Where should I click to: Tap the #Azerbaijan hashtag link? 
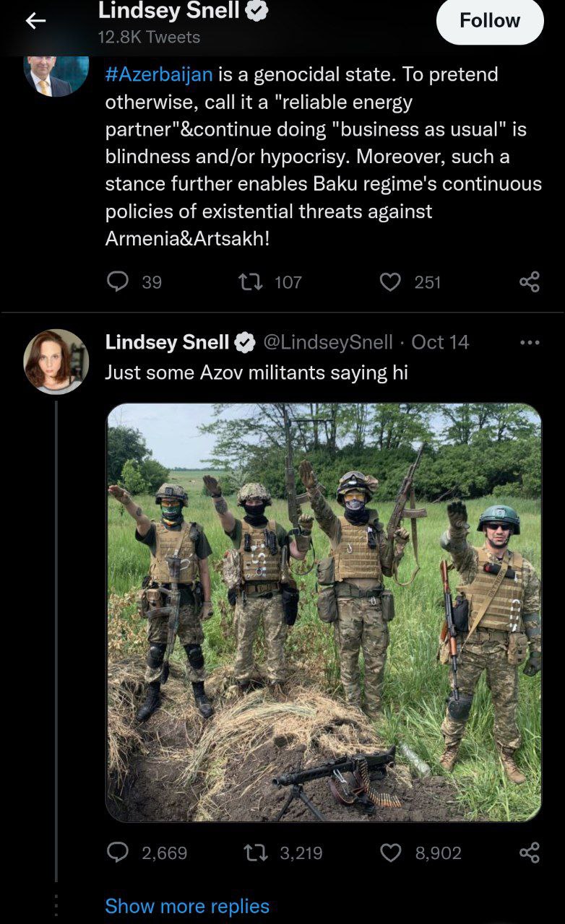tap(159, 74)
